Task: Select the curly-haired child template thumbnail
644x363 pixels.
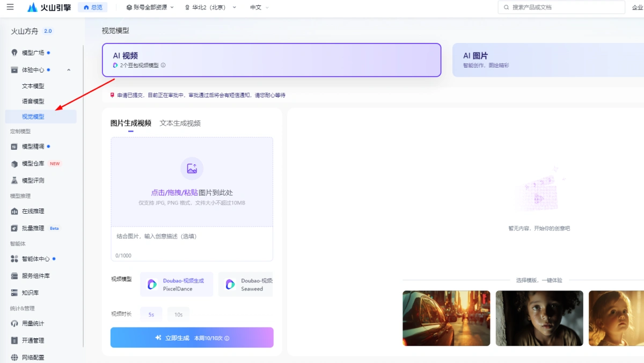Action: [539, 318]
